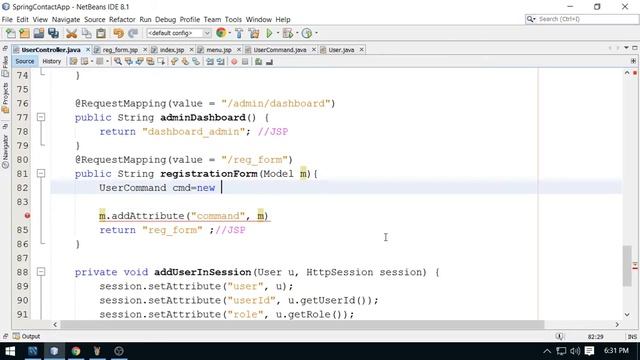Toggle History view of editor
This screenshot has height=360, width=640.
click(51, 61)
